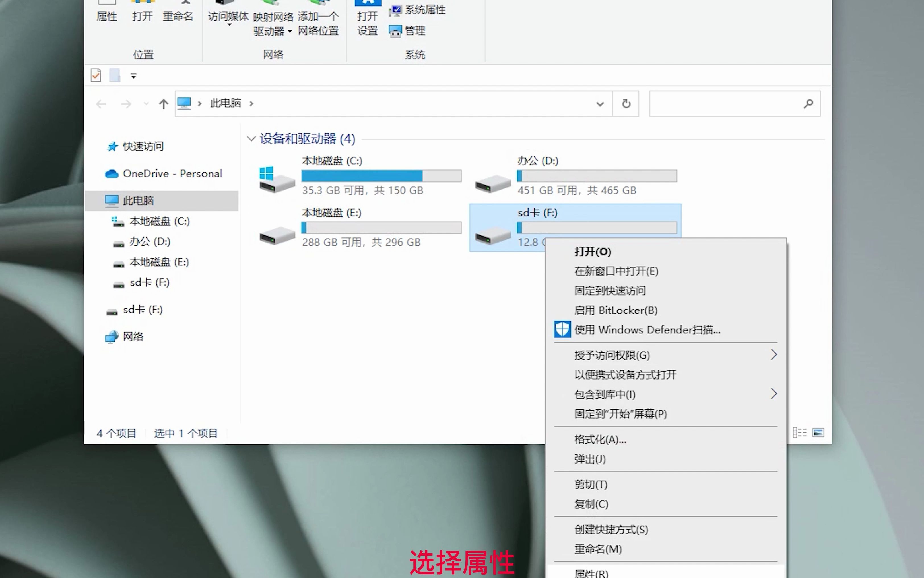The image size is (924, 578).
Task: Click the 本地磁盘 (E:) drive icon
Action: 277,235
